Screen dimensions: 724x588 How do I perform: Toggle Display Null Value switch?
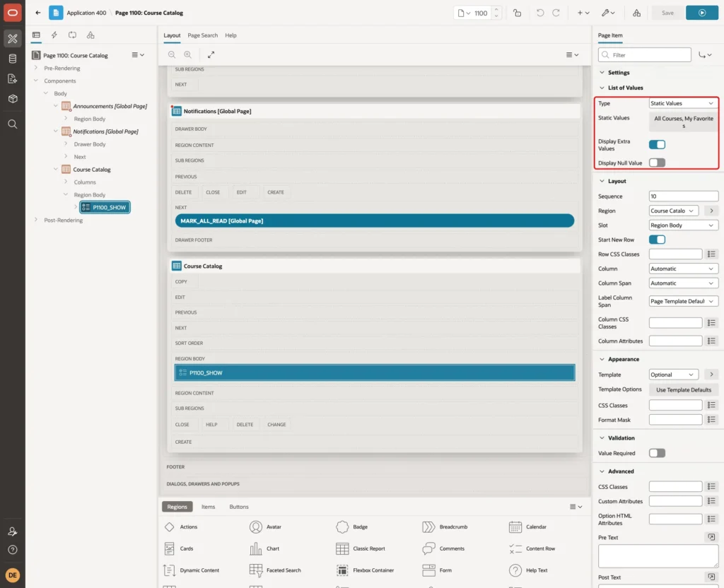[x=657, y=163]
